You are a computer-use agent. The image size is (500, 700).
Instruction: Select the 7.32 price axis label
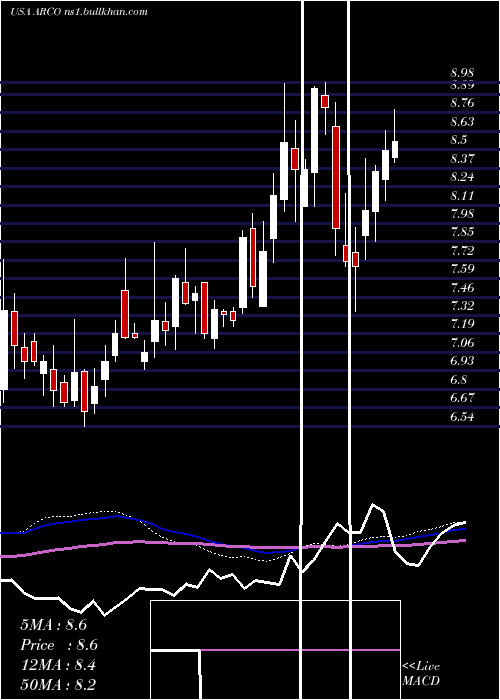462,306
